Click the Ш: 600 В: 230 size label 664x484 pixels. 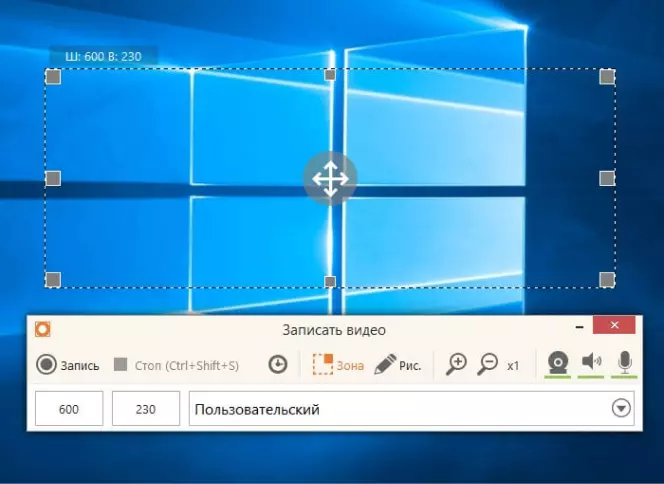(103, 56)
